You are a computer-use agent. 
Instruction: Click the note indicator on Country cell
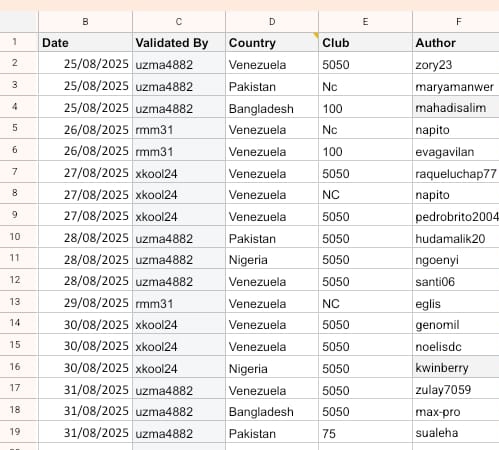pyautogui.click(x=316, y=35)
